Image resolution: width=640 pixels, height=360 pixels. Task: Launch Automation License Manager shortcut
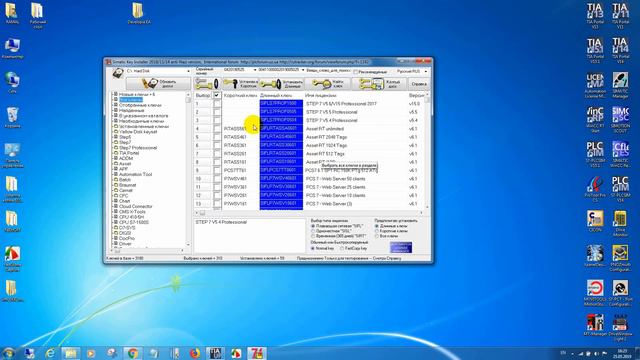coord(595,85)
